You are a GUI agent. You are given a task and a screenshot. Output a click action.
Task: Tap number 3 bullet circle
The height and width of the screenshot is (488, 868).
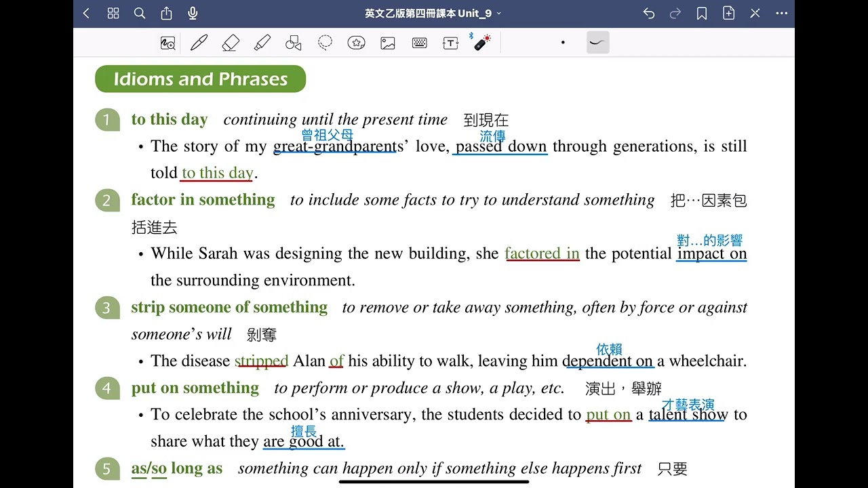coord(107,308)
